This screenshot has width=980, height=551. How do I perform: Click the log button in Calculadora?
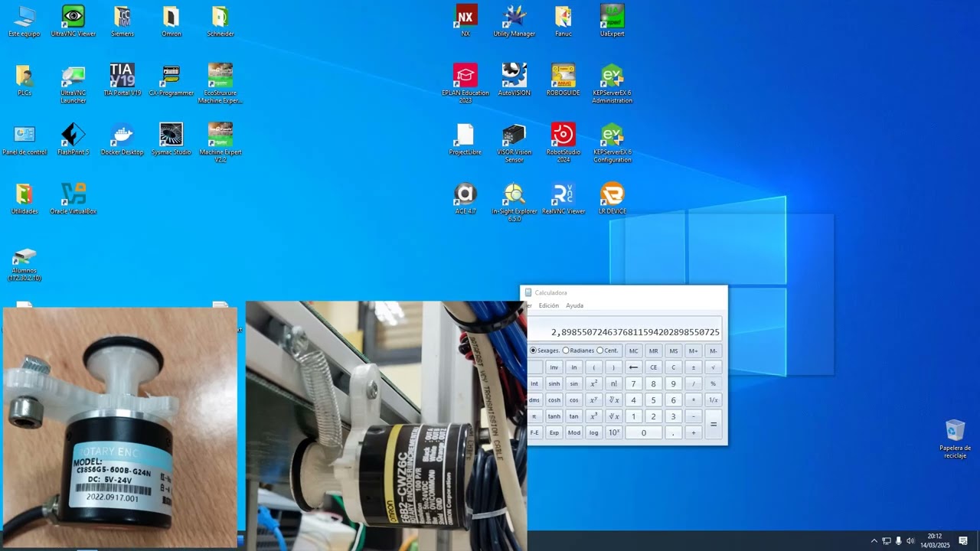(x=593, y=432)
